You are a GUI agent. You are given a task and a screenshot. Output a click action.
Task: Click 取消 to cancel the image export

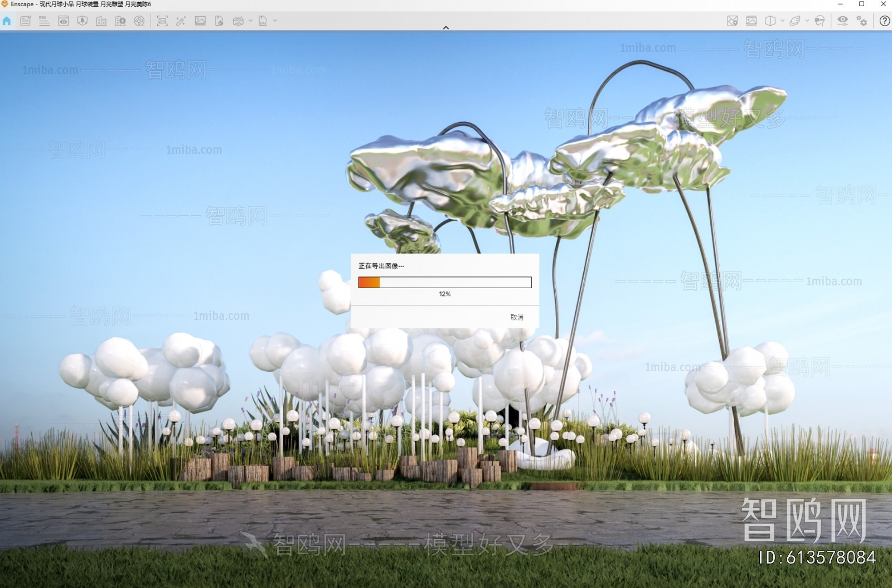[517, 317]
